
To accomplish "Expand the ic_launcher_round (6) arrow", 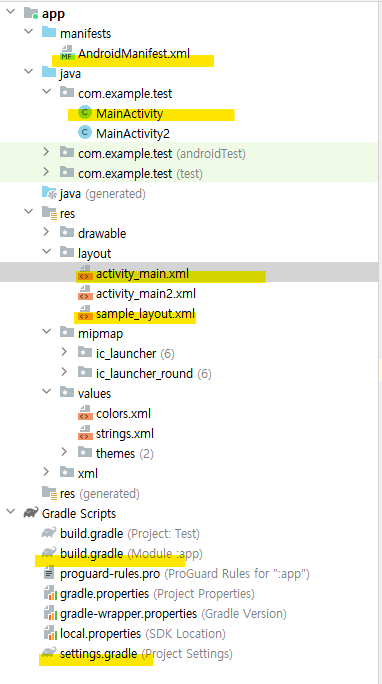I will pyautogui.click(x=65, y=373).
